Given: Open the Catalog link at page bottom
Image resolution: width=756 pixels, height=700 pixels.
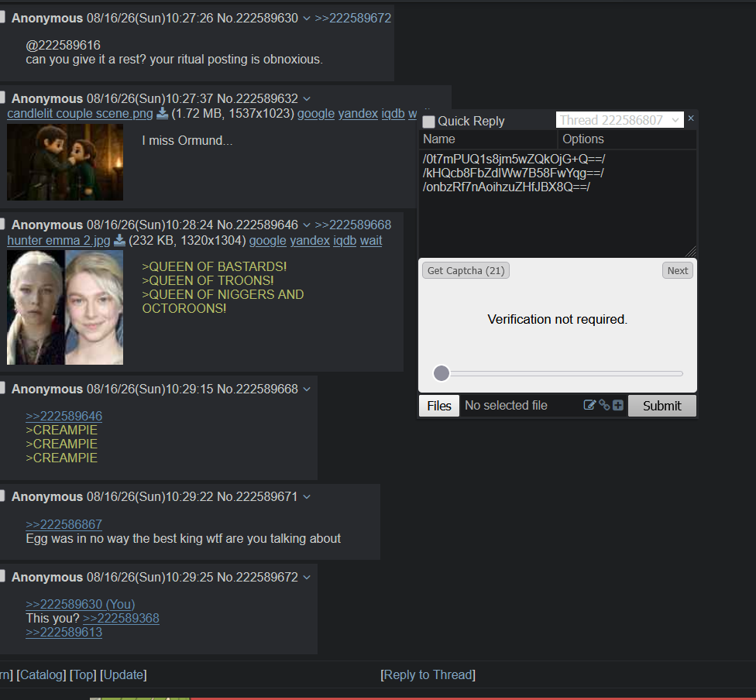Looking at the screenshot, I should click(x=41, y=674).
